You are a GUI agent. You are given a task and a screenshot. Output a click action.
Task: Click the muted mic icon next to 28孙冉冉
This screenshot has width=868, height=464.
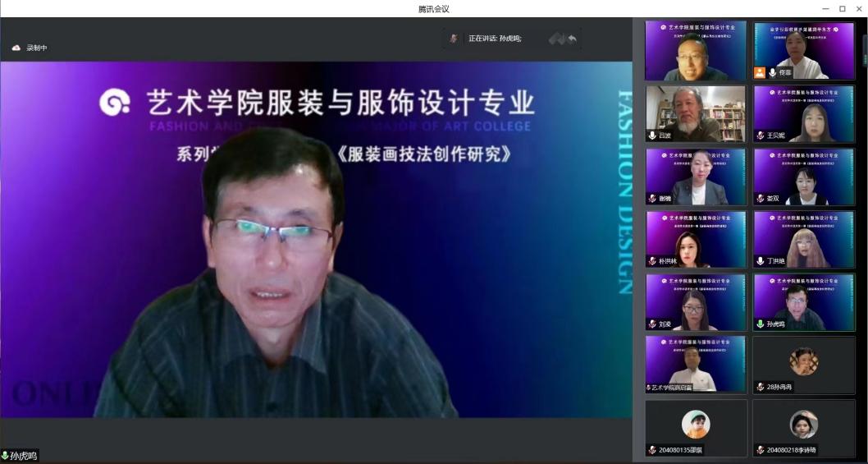tap(761, 387)
